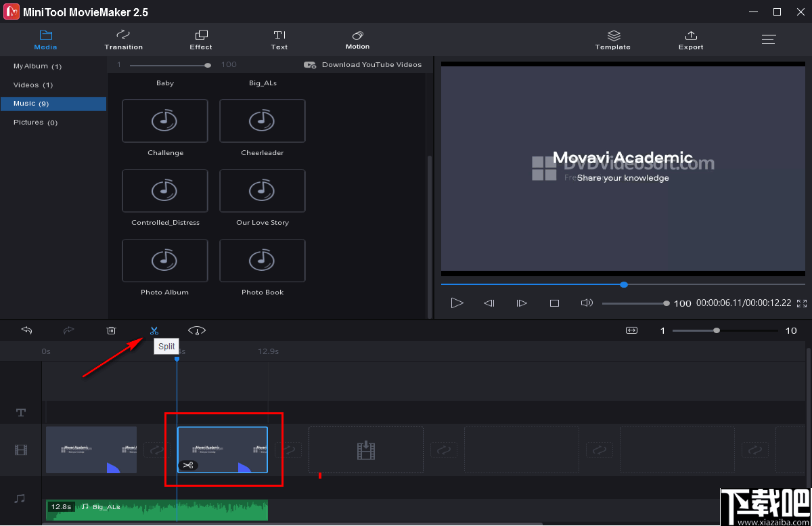Adjust the timeline zoom slider

click(x=716, y=331)
